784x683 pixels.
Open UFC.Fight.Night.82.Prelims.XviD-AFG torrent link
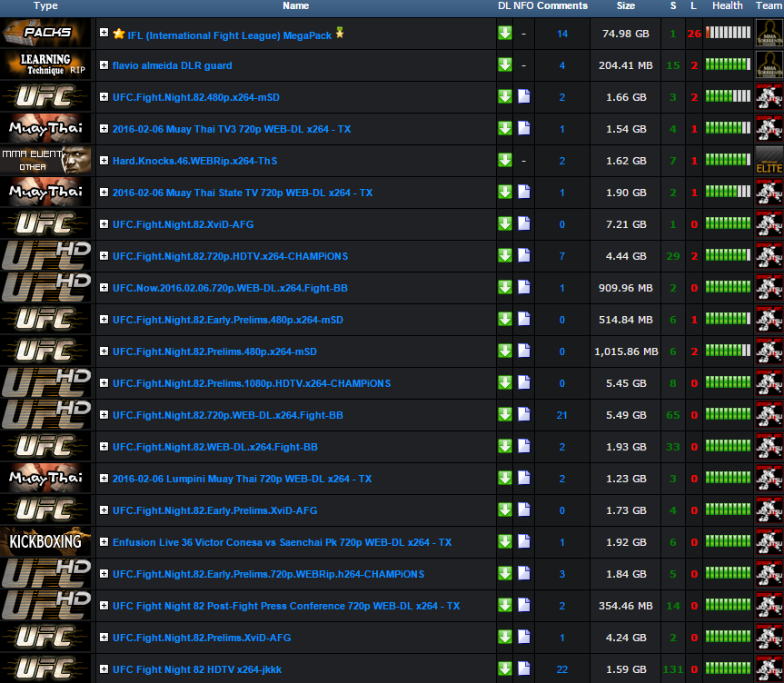click(202, 638)
